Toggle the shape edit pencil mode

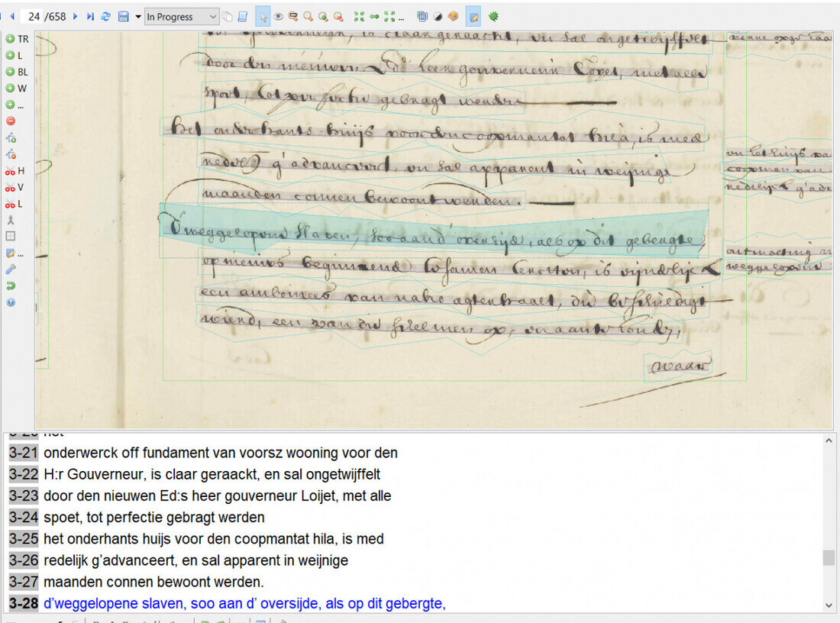(473, 17)
